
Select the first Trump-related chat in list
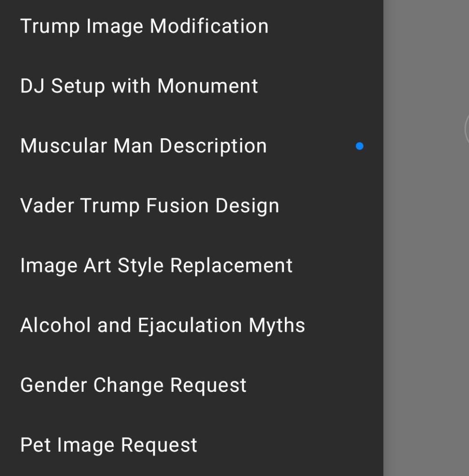coord(191,26)
